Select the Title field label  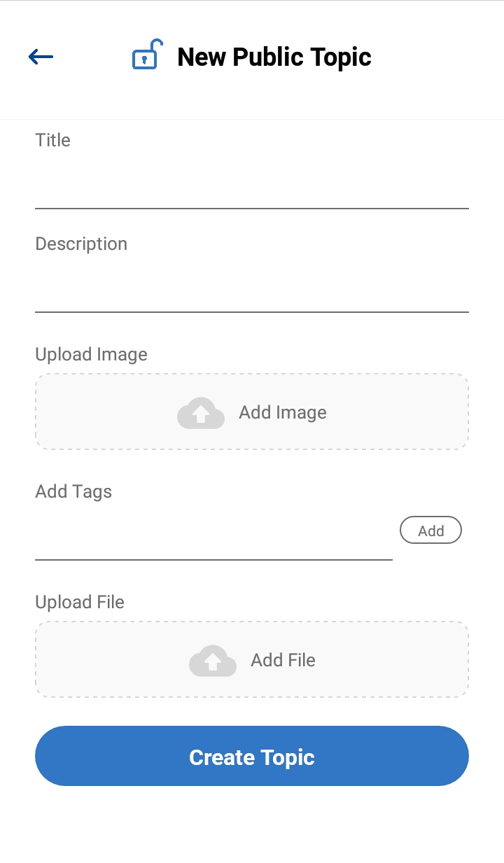click(53, 140)
